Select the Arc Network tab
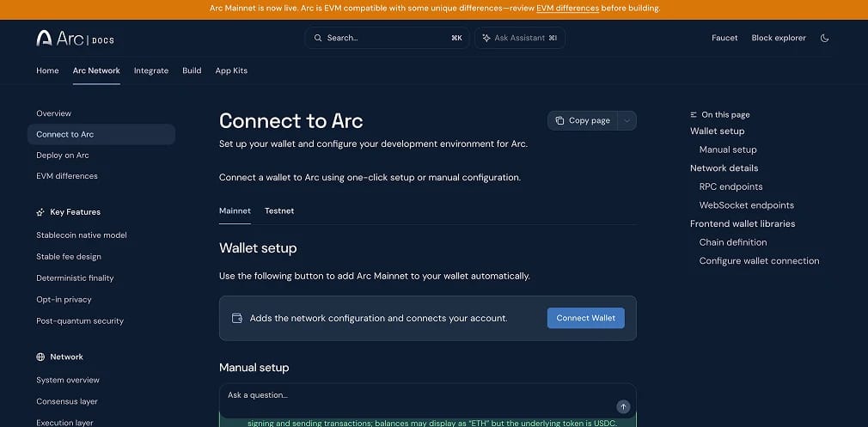 pyautogui.click(x=96, y=70)
